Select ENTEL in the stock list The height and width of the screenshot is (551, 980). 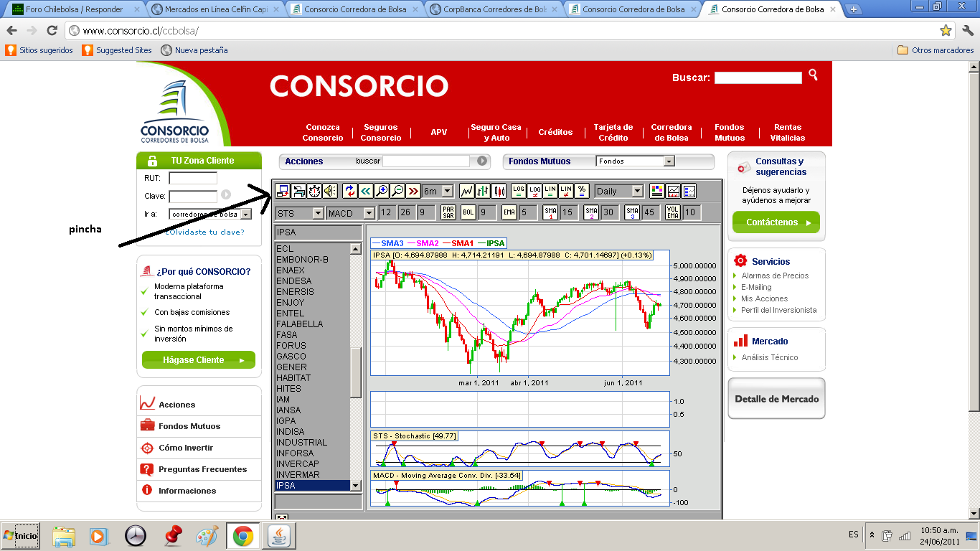[x=312, y=314]
